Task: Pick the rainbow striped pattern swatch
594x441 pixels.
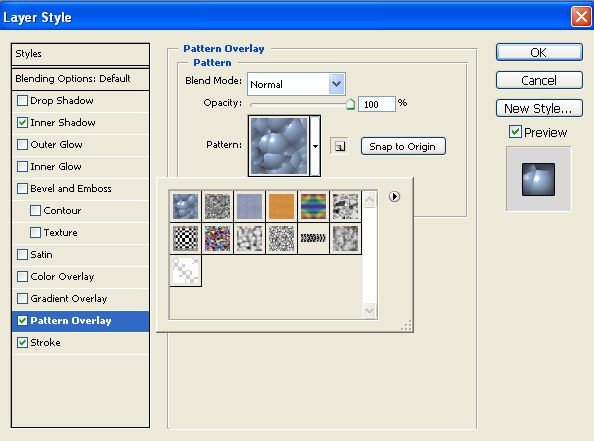Action: [313, 206]
